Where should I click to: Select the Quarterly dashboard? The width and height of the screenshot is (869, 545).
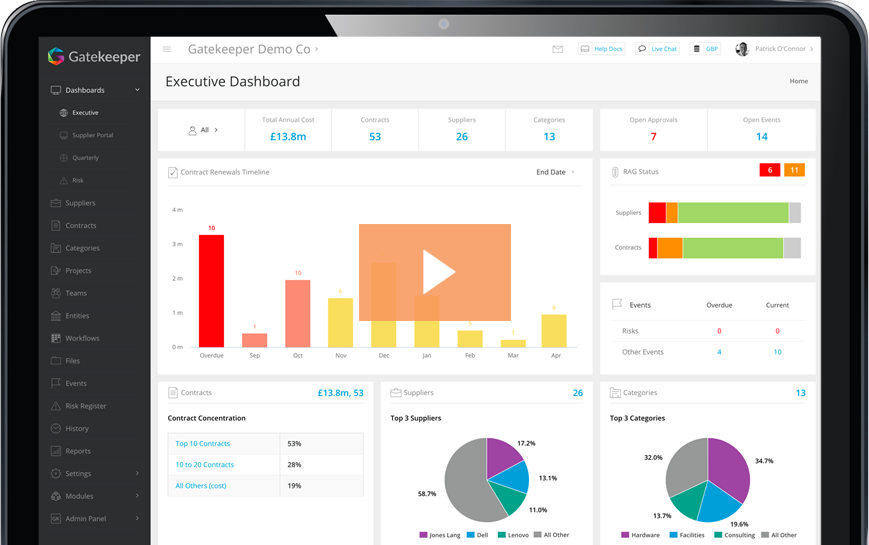point(85,158)
